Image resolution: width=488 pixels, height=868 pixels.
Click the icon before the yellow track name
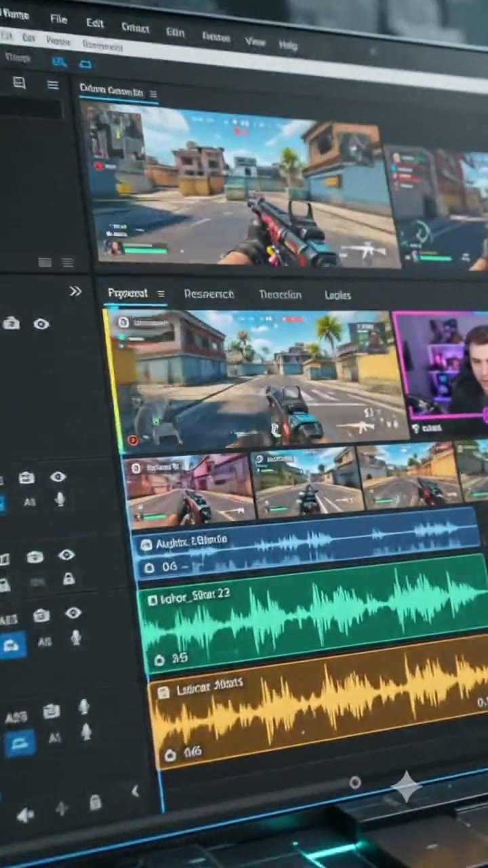pyautogui.click(x=163, y=692)
